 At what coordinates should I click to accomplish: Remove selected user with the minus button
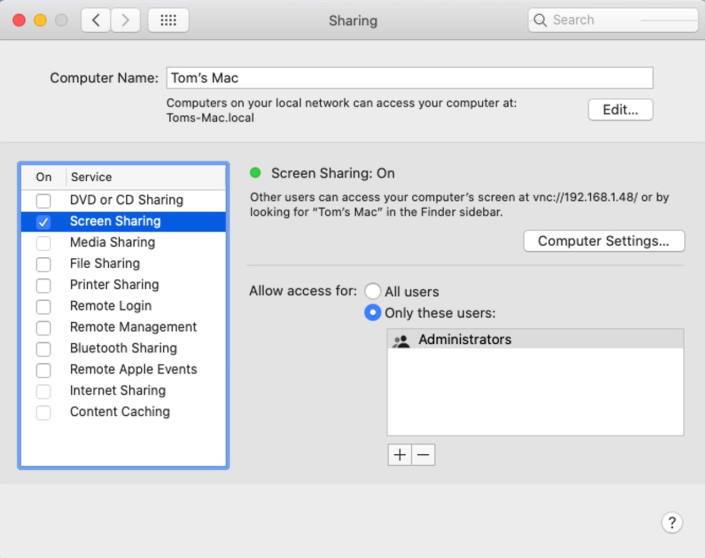pos(423,455)
